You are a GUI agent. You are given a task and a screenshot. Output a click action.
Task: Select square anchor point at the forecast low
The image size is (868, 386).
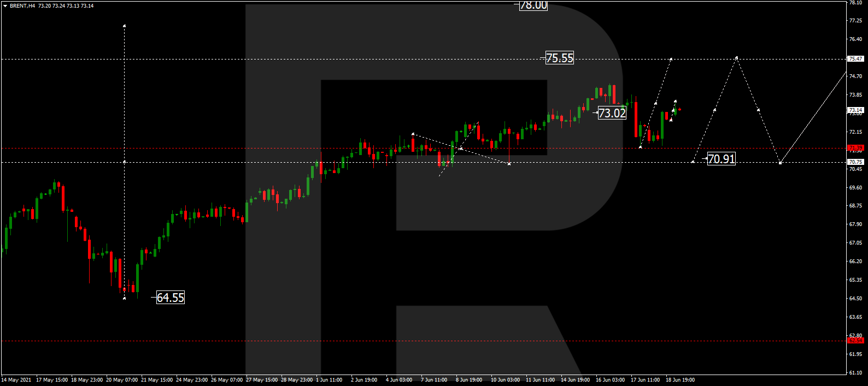pos(780,163)
